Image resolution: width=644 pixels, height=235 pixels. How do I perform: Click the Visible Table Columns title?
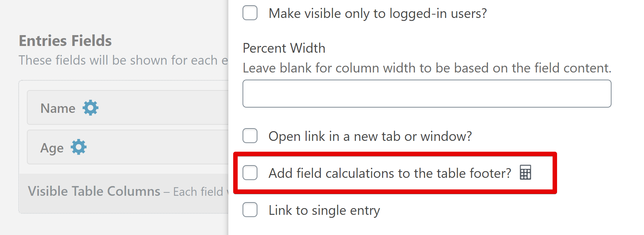point(94,191)
